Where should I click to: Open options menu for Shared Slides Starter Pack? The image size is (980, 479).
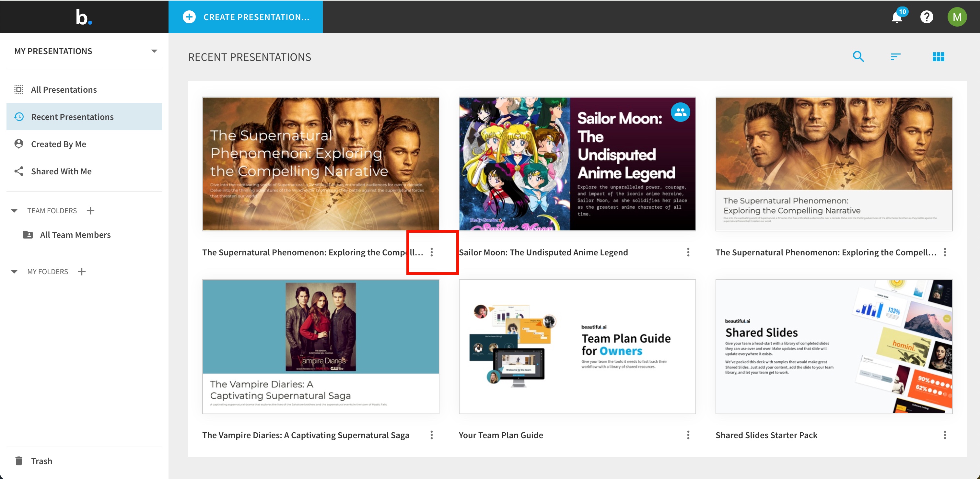(x=945, y=435)
